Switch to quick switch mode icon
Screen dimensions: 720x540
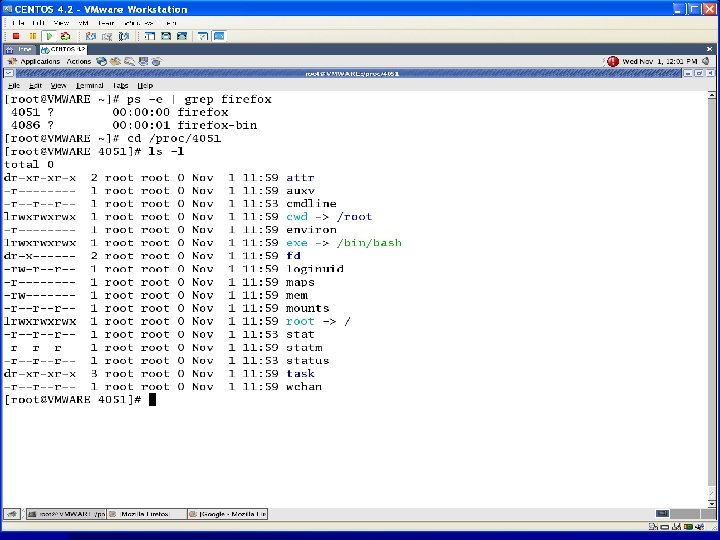[166, 36]
